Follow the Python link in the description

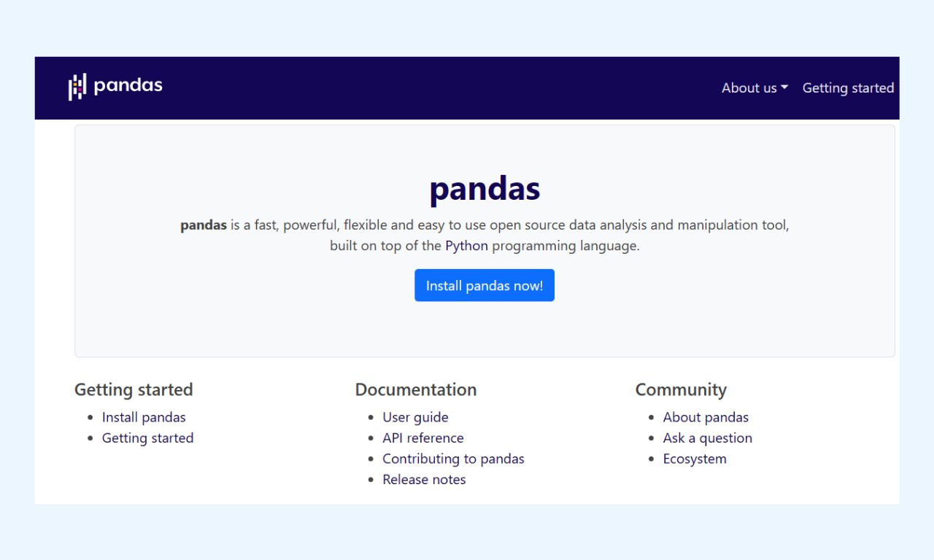coord(466,246)
